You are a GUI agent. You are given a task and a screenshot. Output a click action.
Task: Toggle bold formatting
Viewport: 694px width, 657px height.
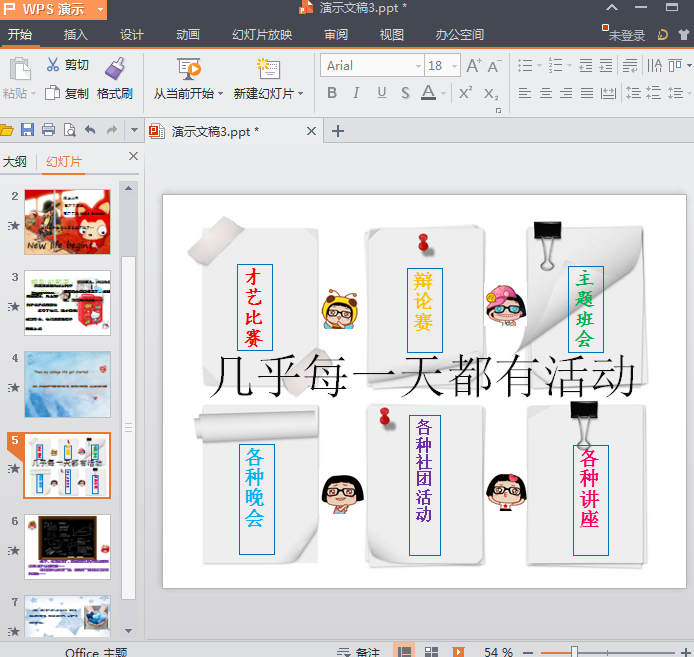coord(332,93)
